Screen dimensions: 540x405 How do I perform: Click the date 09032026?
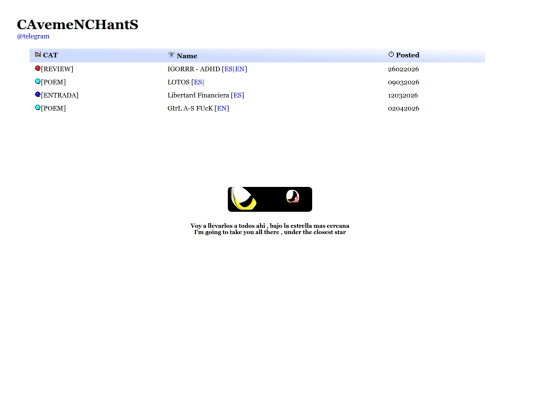click(403, 82)
